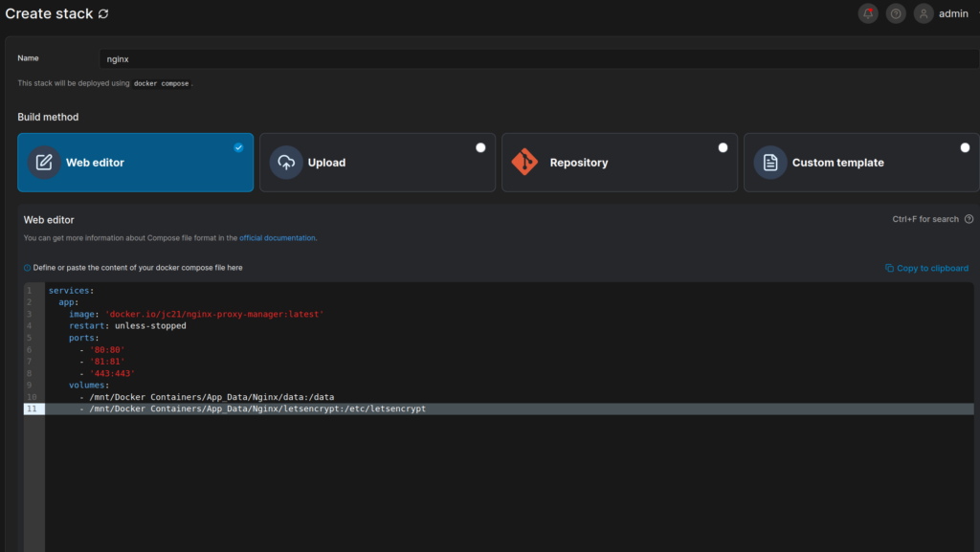The image size is (980, 552).
Task: Click the Repository git icon
Action: click(x=525, y=163)
